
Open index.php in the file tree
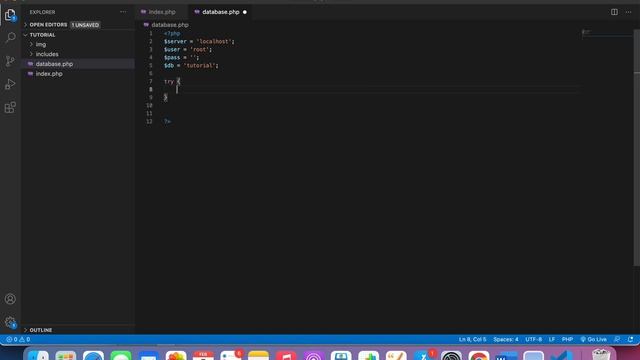point(49,74)
